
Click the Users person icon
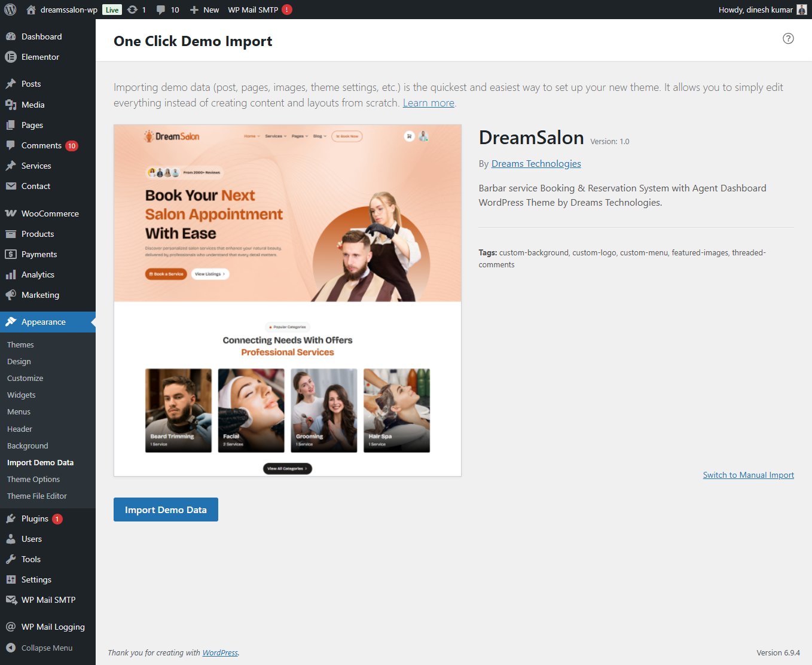click(11, 539)
